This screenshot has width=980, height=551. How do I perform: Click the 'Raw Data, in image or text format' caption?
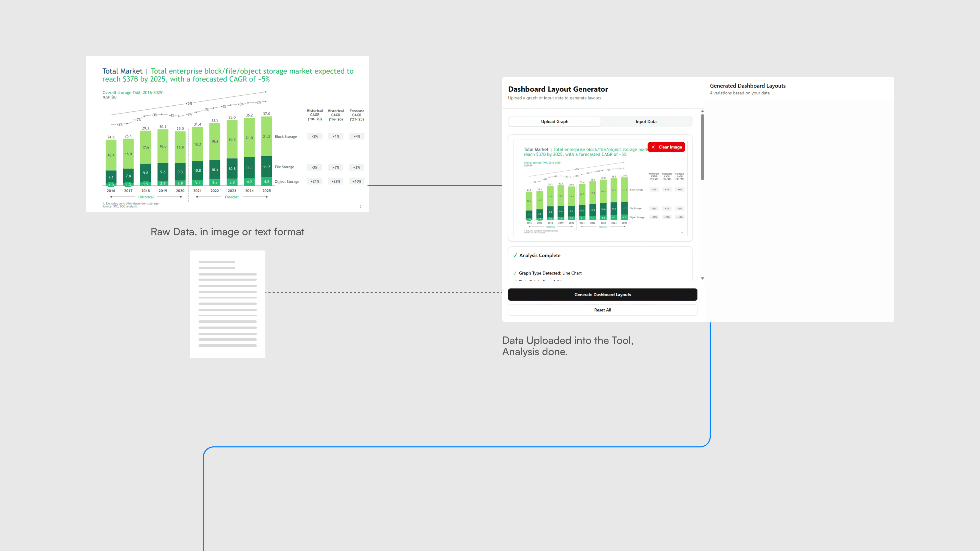coord(227,232)
